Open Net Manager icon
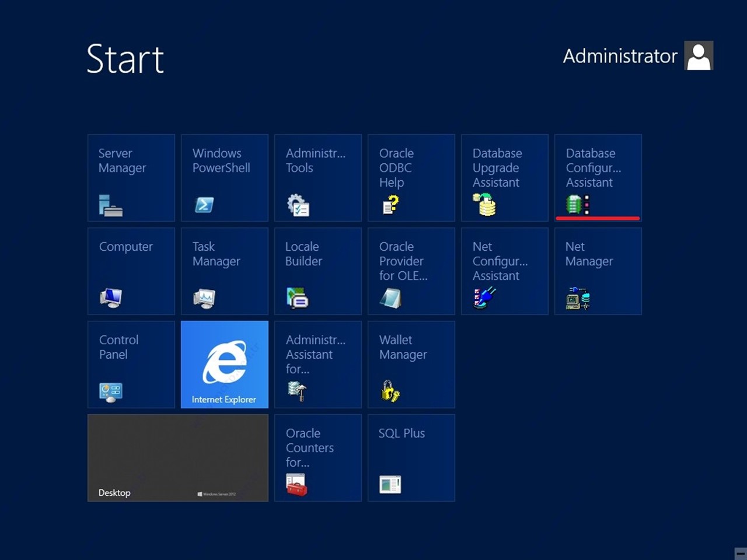Image resolution: width=747 pixels, height=560 pixels. tap(578, 298)
